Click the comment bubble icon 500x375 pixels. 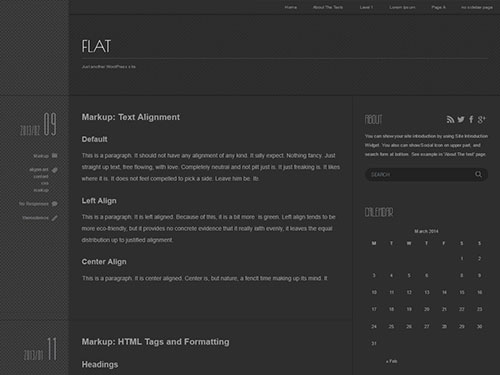(55, 204)
